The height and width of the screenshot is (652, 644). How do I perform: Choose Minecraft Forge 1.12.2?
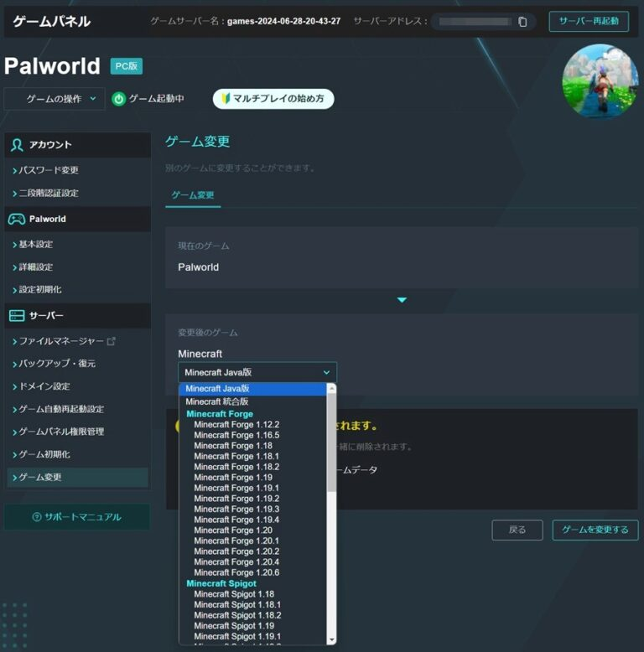pyautogui.click(x=252, y=425)
